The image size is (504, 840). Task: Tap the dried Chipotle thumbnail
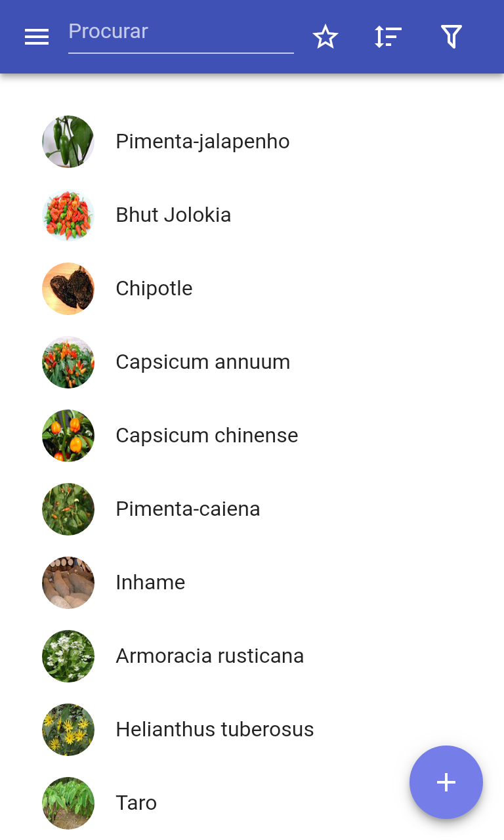[68, 289]
